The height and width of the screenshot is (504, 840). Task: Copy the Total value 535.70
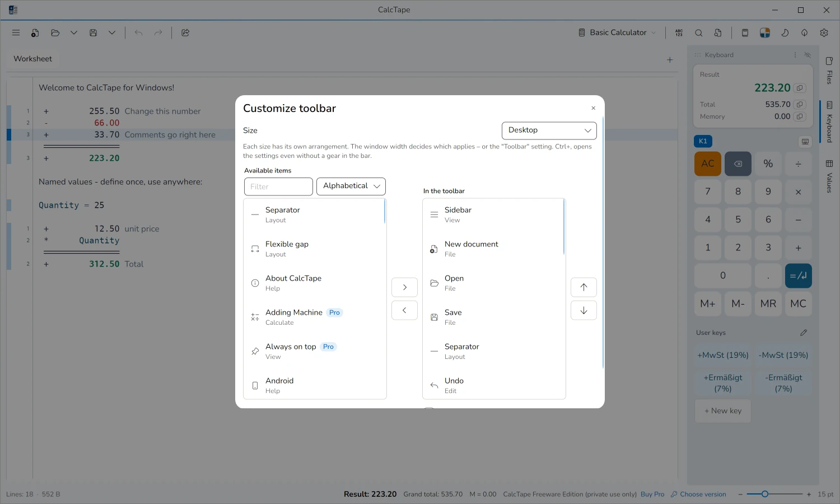[800, 104]
